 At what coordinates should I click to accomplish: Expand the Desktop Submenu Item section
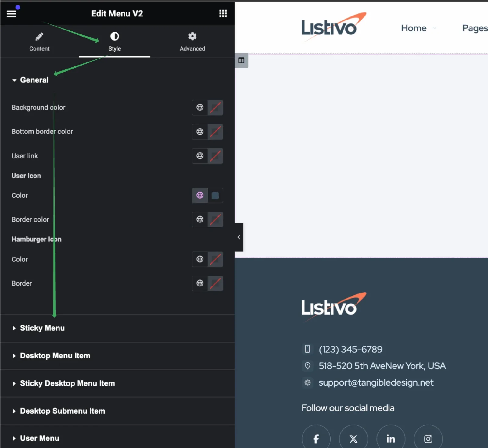click(x=117, y=411)
